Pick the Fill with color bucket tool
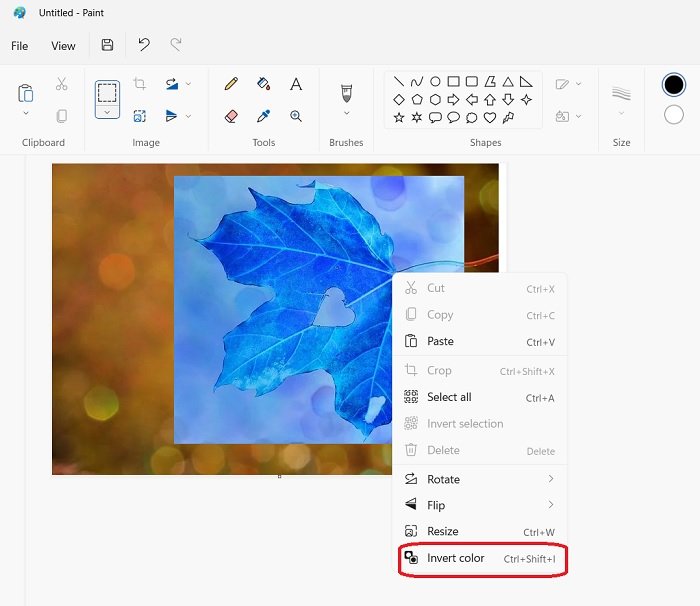Screen dimensions: 700x606 264,84
